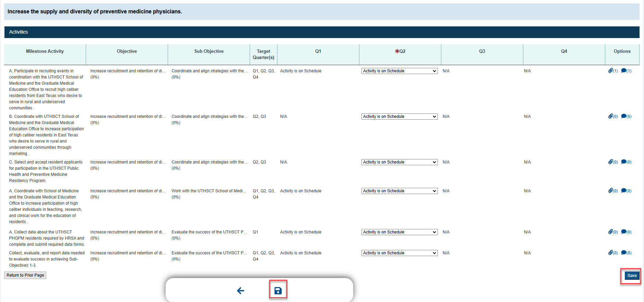
Task: Open comments for Coordinate with UTHSCT marketing row
Action: click(x=626, y=116)
